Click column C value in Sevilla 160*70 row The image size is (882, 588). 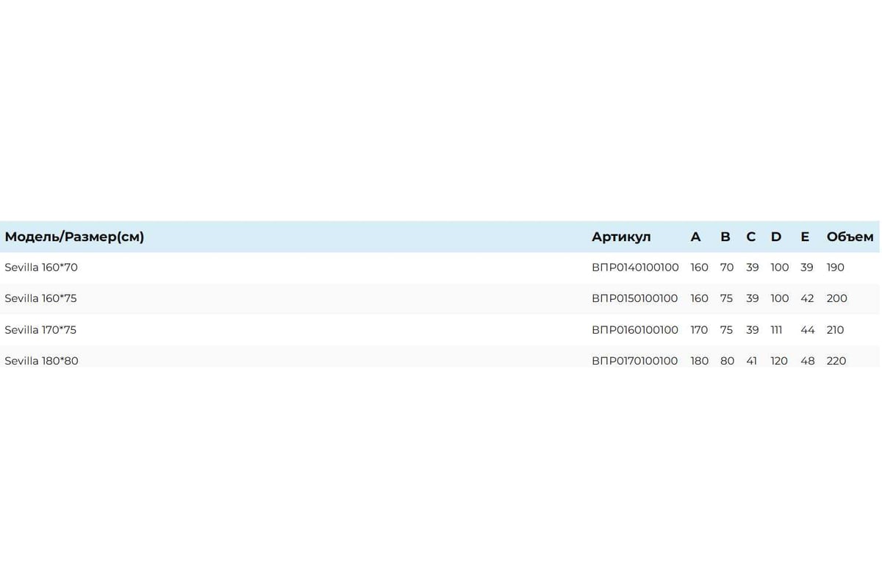point(752,268)
